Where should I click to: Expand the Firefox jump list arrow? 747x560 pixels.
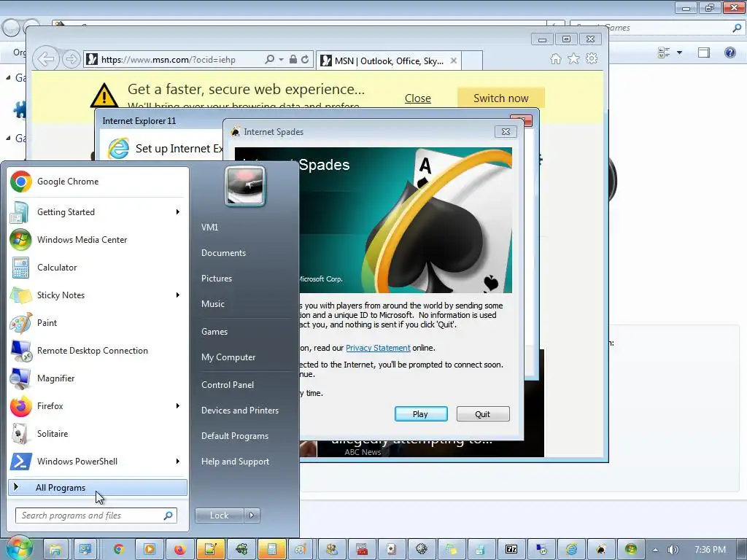pos(178,405)
